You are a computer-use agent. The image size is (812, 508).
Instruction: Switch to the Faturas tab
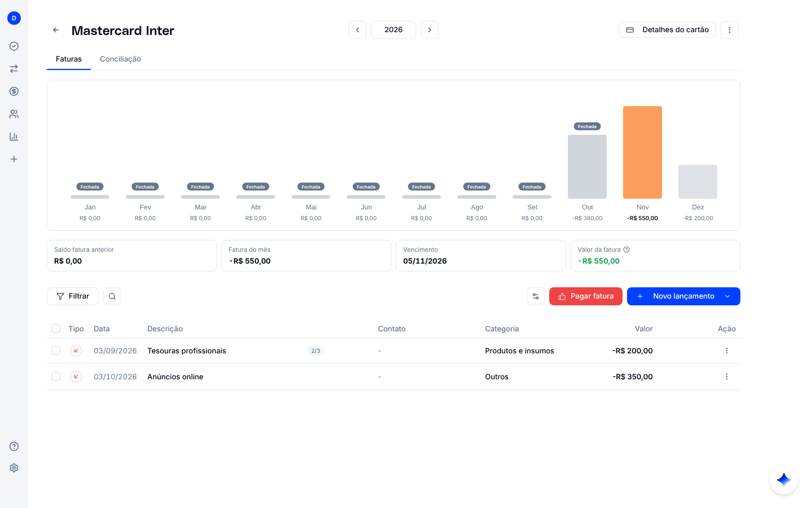(x=69, y=59)
